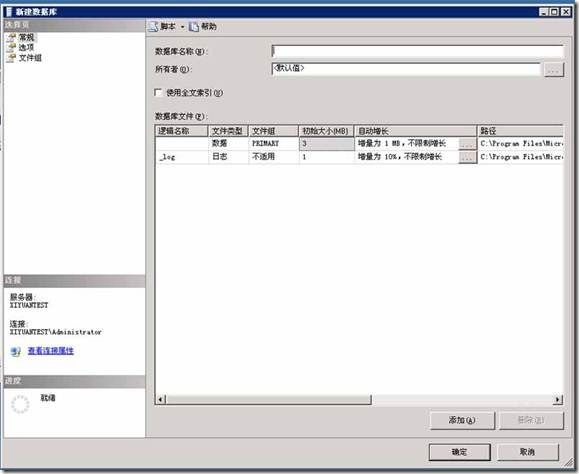Click the horizontal scrollbar right arrow
The height and width of the screenshot is (474, 579).
(x=558, y=399)
